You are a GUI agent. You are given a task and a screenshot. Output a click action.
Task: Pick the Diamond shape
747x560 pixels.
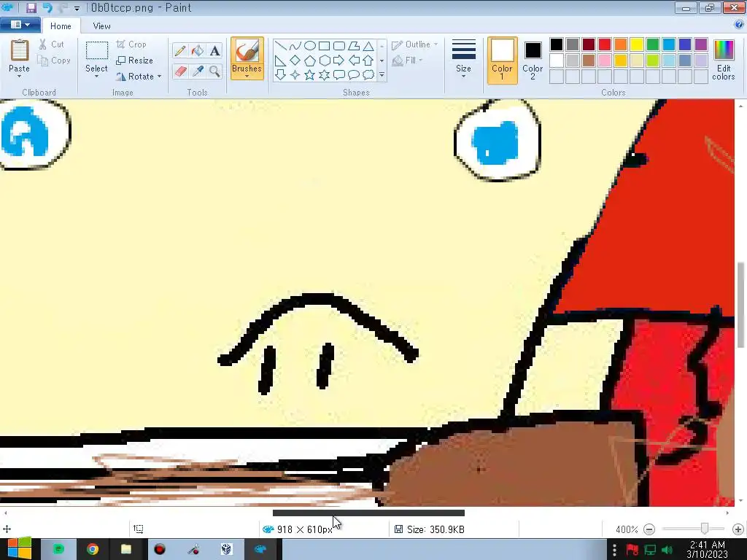(x=295, y=61)
